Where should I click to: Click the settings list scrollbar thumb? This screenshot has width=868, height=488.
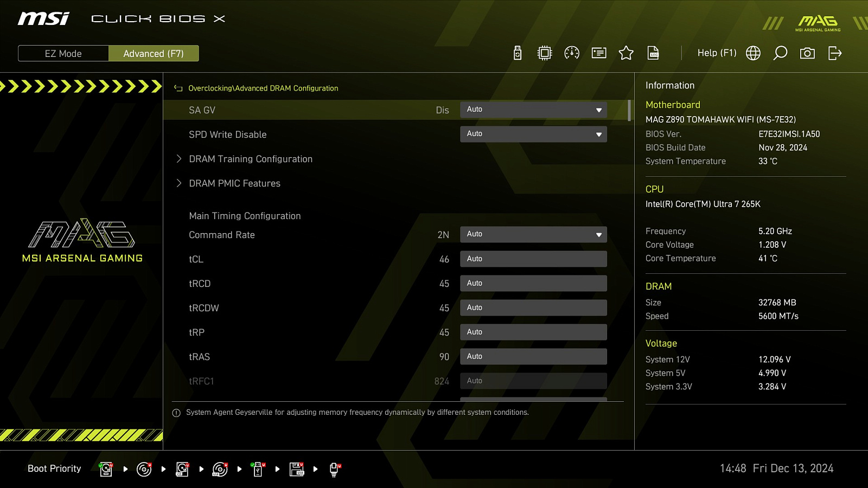point(629,110)
